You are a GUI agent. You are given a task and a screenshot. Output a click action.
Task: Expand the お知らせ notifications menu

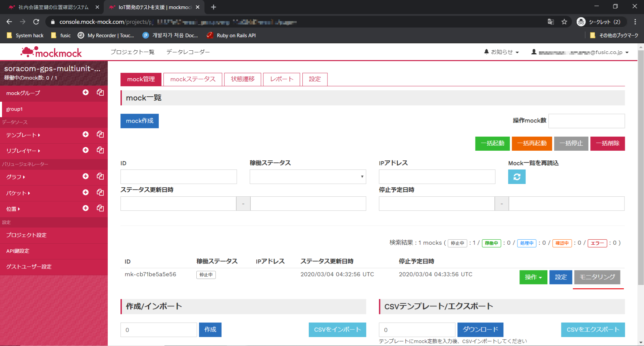[x=502, y=52]
